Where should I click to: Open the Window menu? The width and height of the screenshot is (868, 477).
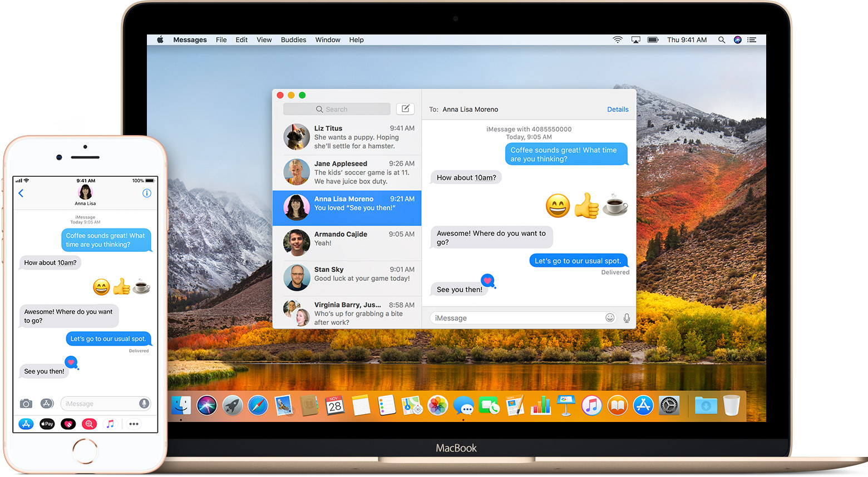pyautogui.click(x=328, y=39)
